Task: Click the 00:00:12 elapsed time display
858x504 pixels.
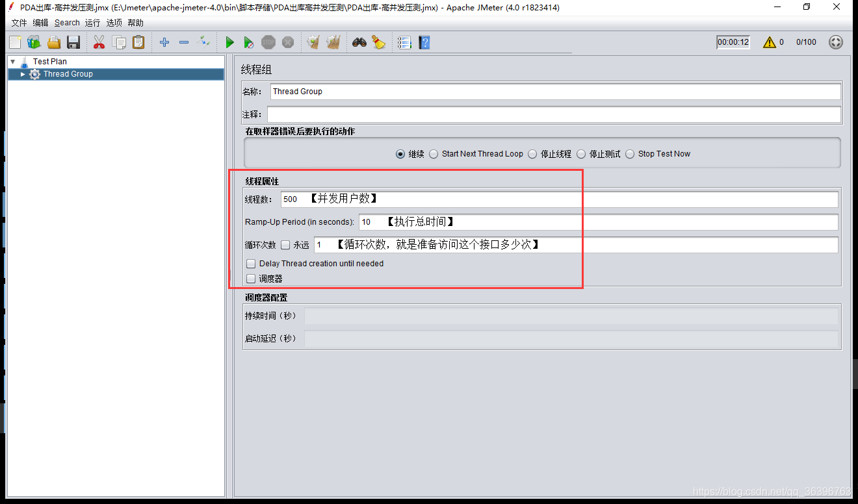Action: pyautogui.click(x=733, y=42)
